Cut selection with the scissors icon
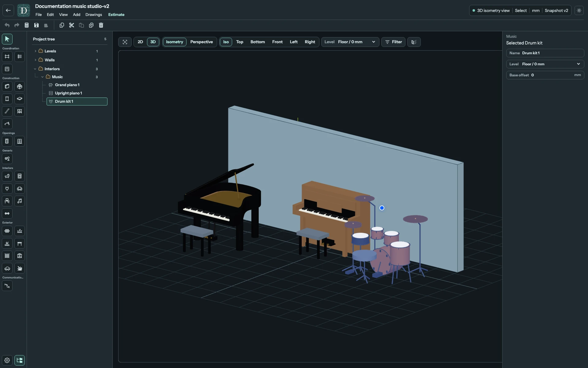 tap(72, 25)
